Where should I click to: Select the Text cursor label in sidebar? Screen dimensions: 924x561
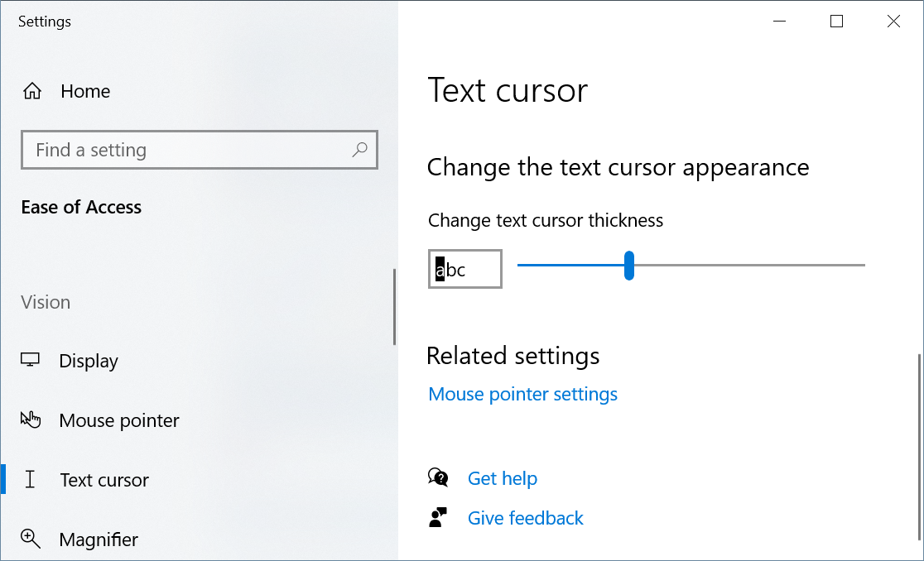[104, 480]
